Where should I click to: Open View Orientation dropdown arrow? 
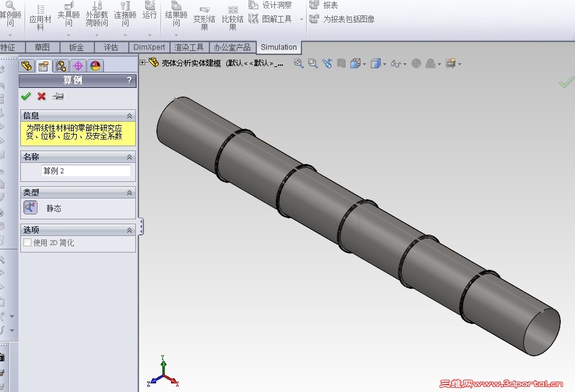(365, 64)
